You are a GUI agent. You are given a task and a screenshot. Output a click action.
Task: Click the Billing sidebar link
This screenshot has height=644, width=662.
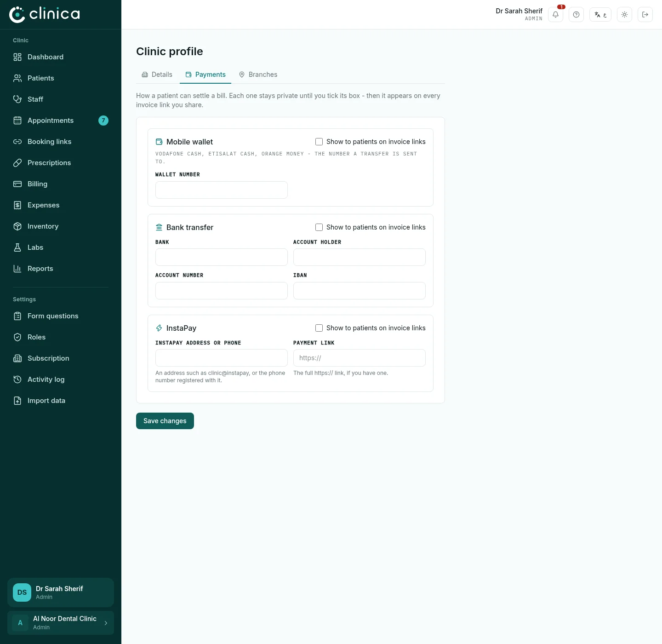coord(61,184)
